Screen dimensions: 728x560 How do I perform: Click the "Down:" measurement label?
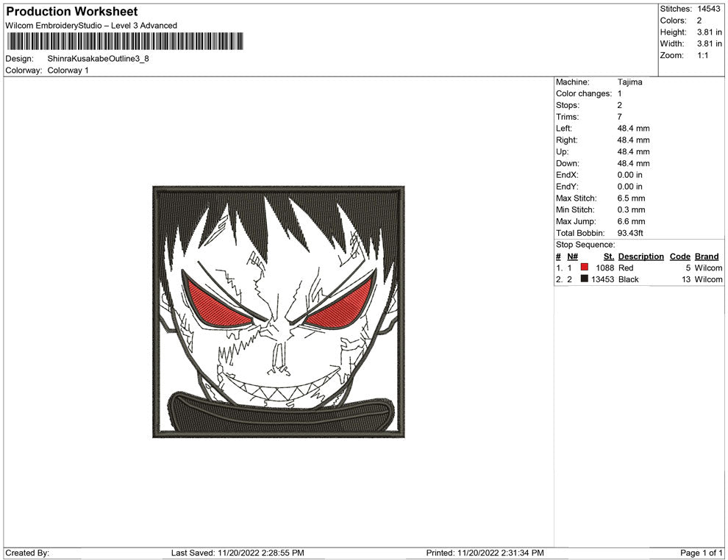[568, 163]
